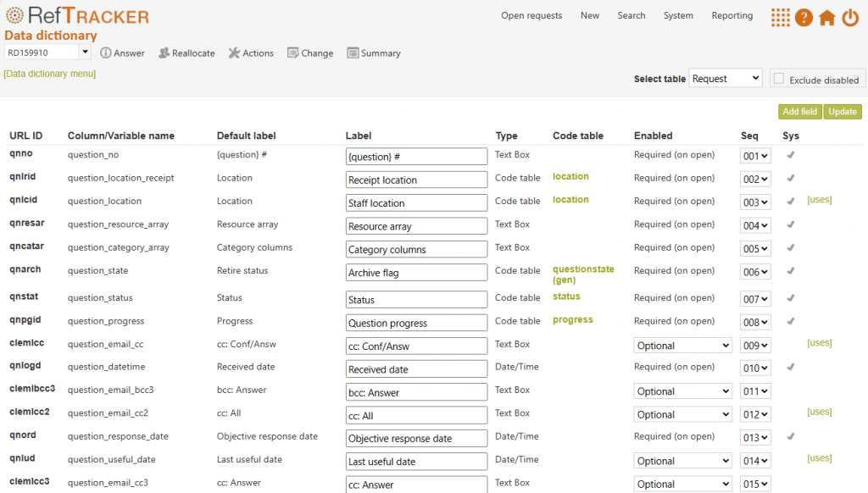
Task: Click Sys checkmark in question_location_receipt row
Action: click(791, 178)
